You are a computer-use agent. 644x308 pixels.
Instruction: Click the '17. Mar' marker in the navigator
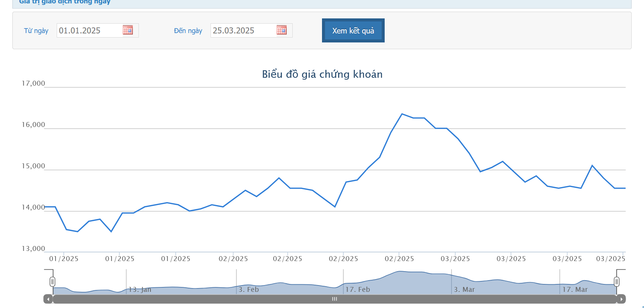(x=575, y=290)
